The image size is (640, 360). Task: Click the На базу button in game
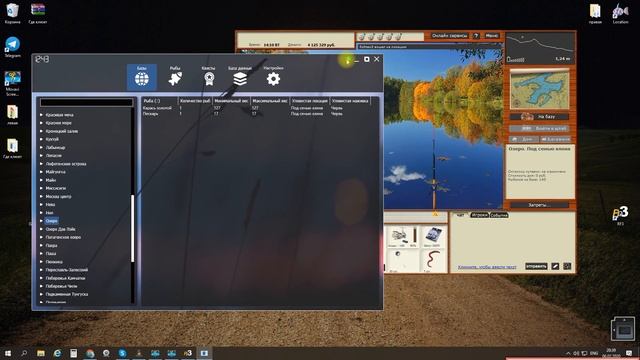click(x=540, y=117)
